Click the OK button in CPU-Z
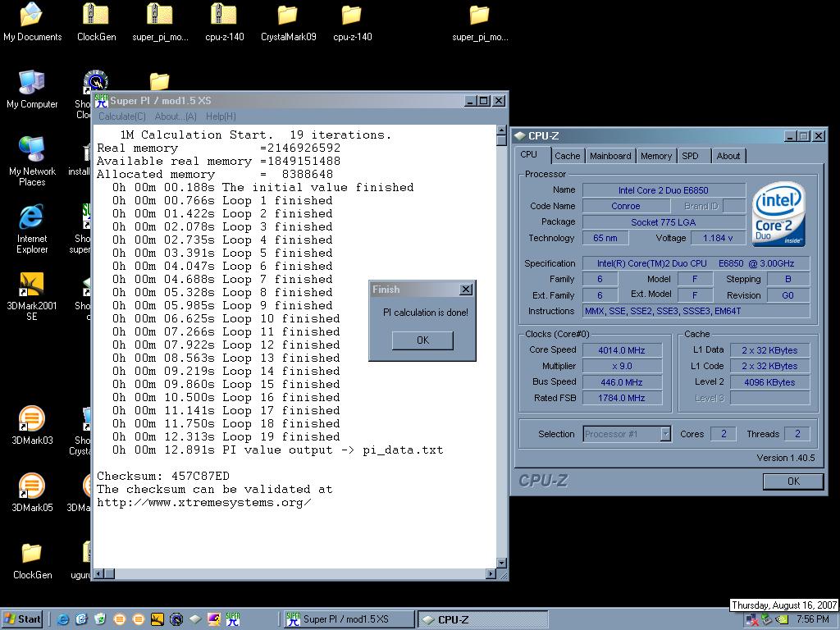Viewport: 840px width, 630px height. click(793, 481)
